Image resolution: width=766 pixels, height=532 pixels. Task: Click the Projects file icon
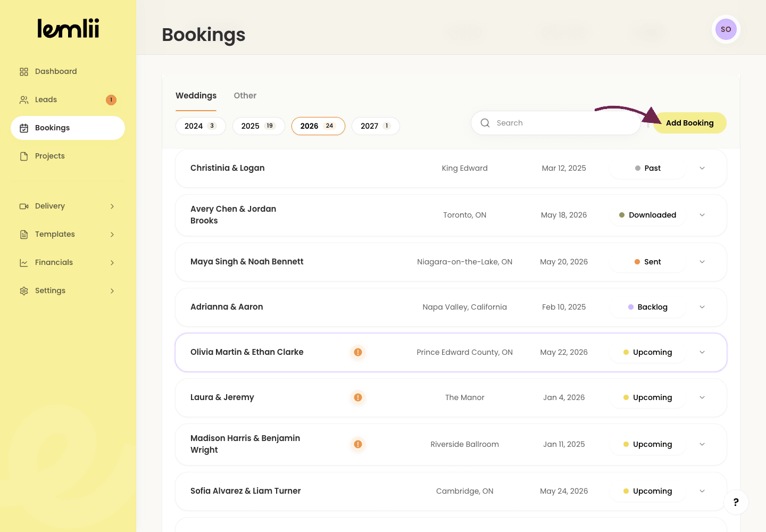coord(24,156)
